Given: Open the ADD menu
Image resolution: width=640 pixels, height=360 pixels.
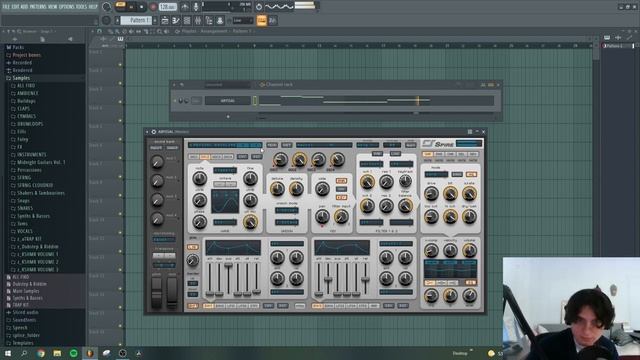Looking at the screenshot, I should click(24, 7).
